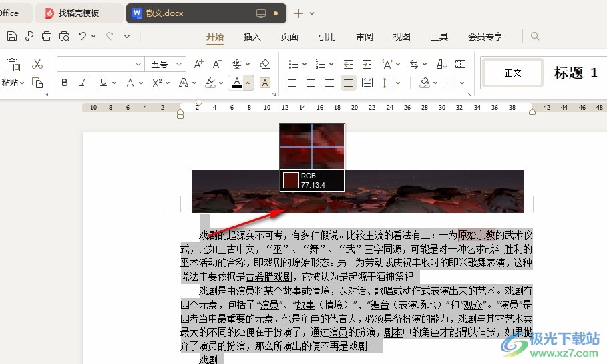Toggle bold formatting
The height and width of the screenshot is (364, 607).
point(65,83)
